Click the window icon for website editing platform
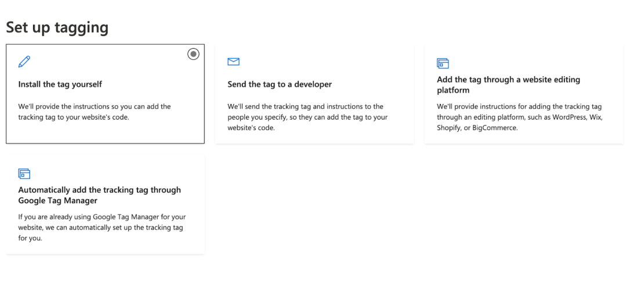This screenshot has width=644, height=281. point(443,63)
